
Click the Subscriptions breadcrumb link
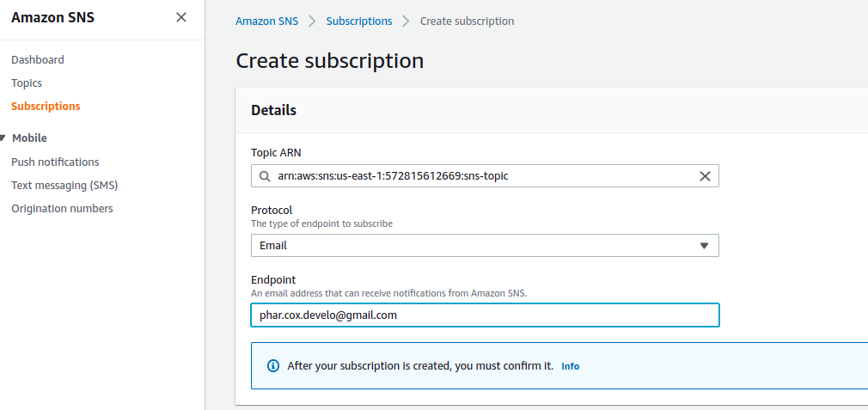[x=359, y=21]
